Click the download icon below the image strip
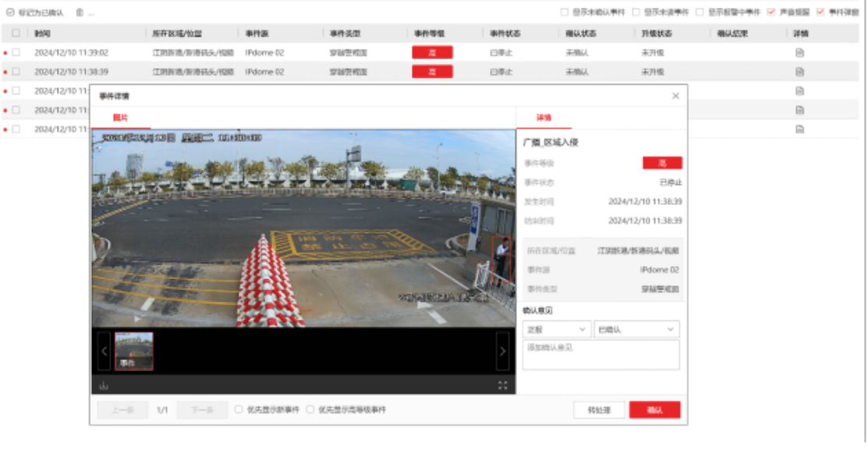Image resolution: width=868 pixels, height=453 pixels. point(104,385)
